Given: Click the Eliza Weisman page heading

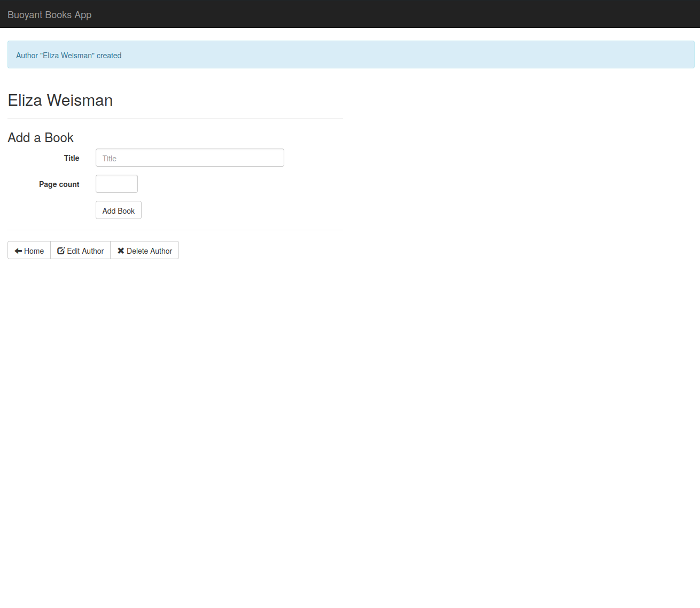Looking at the screenshot, I should pyautogui.click(x=60, y=100).
